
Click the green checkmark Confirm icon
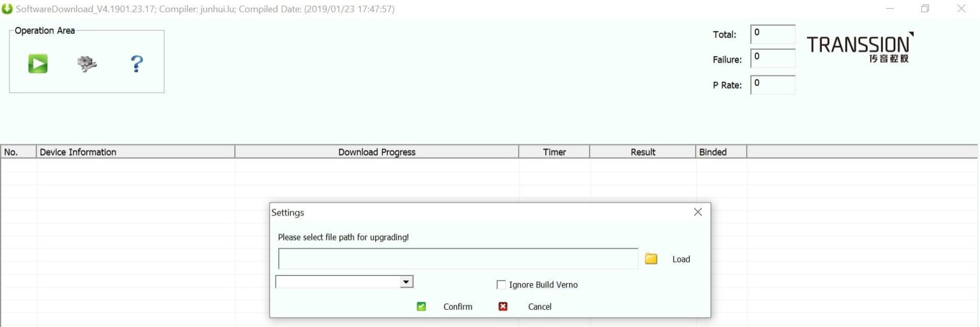coord(421,307)
